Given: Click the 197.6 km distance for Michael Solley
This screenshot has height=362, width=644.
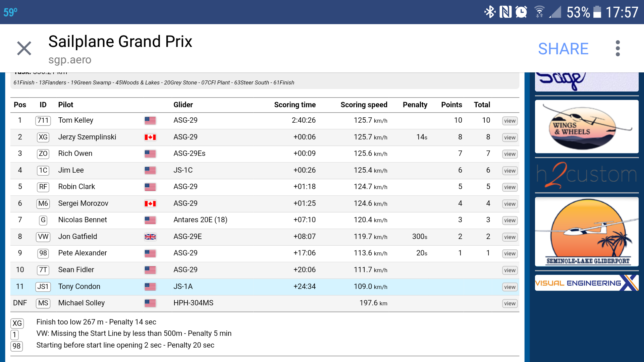Looking at the screenshot, I should (x=373, y=303).
